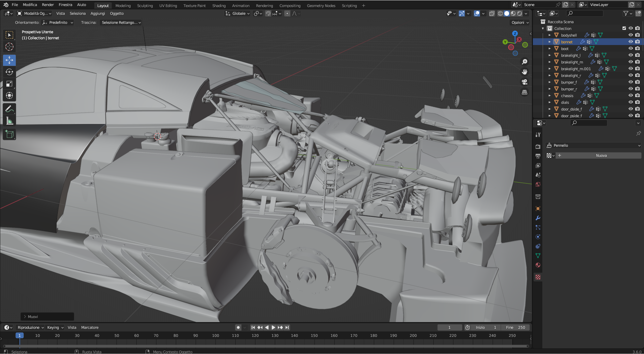The image size is (644, 354).
Task: Open the Modifiers wrench properties tab
Action: [538, 218]
